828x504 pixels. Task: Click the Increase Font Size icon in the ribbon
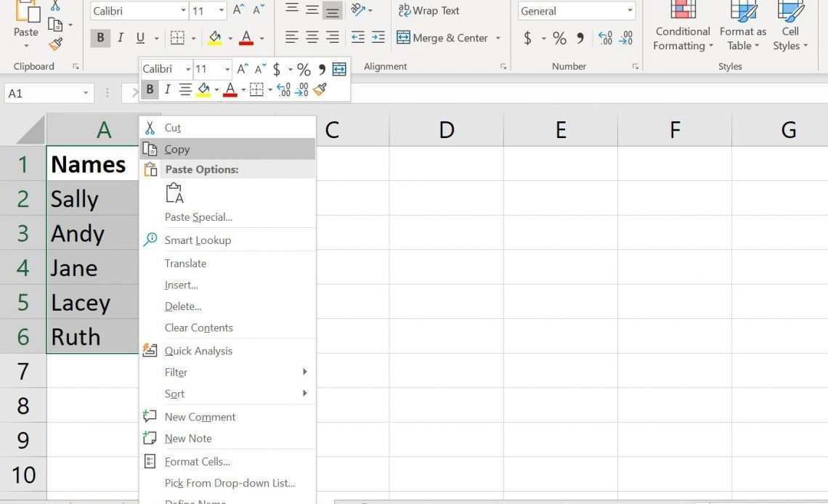click(238, 11)
